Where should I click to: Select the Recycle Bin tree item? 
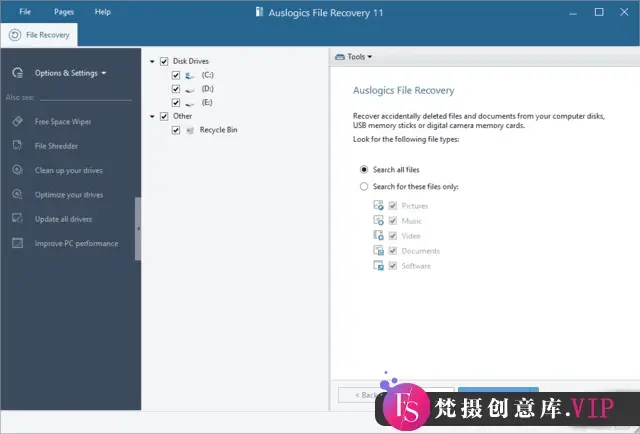coord(218,130)
